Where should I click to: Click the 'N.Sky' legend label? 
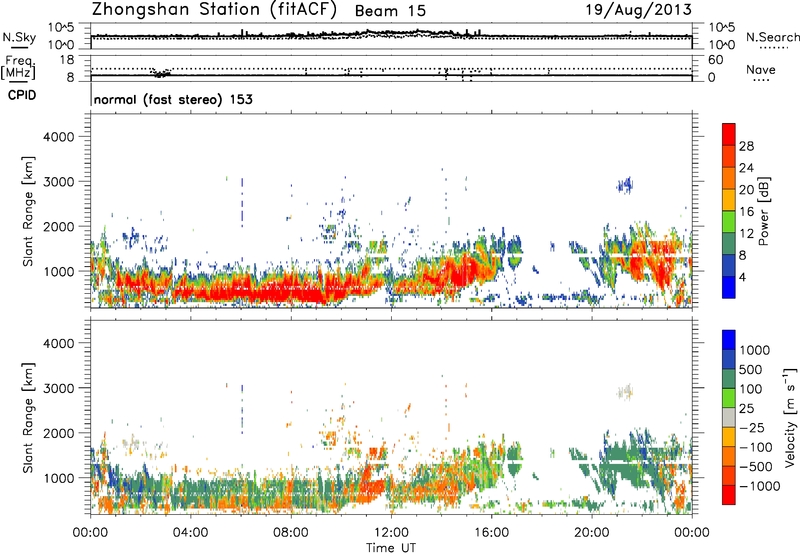click(x=19, y=37)
